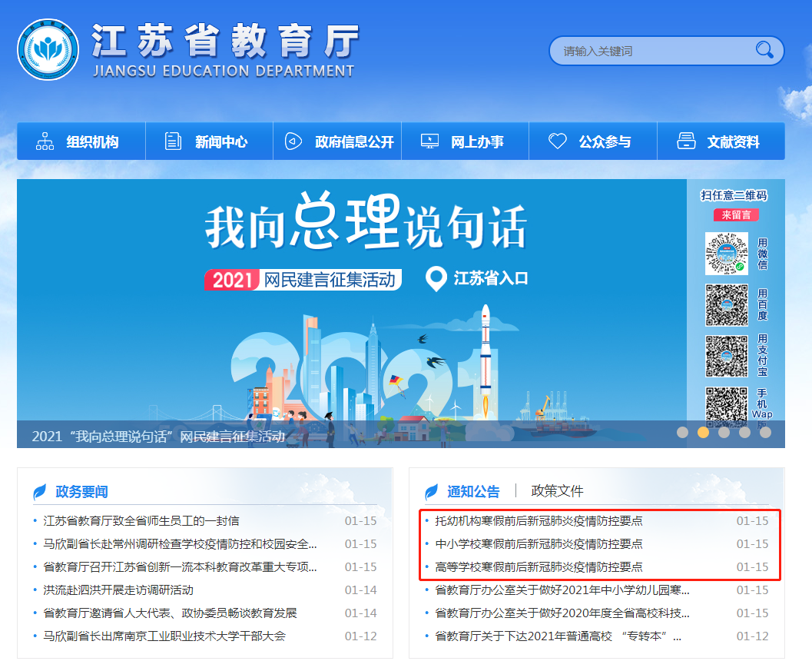Image resolution: width=812 pixels, height=671 pixels.
Task: Click the 来留言 red button
Action: click(735, 215)
